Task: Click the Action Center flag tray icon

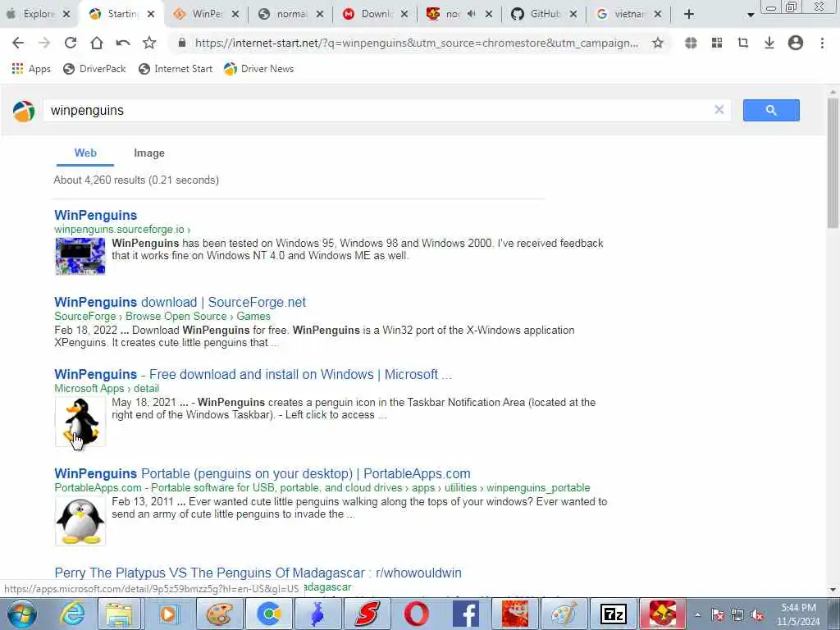Action: click(x=717, y=615)
